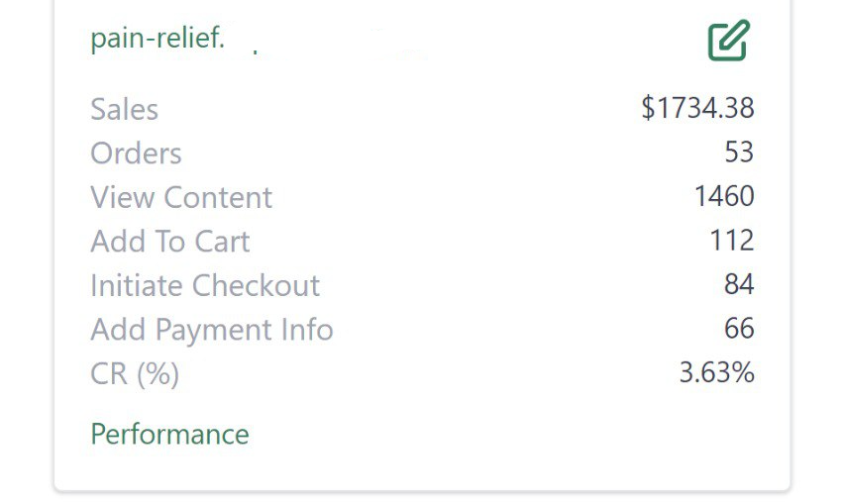Click the Orders label
Image resolution: width=841 pixels, height=504 pixels.
point(136,153)
